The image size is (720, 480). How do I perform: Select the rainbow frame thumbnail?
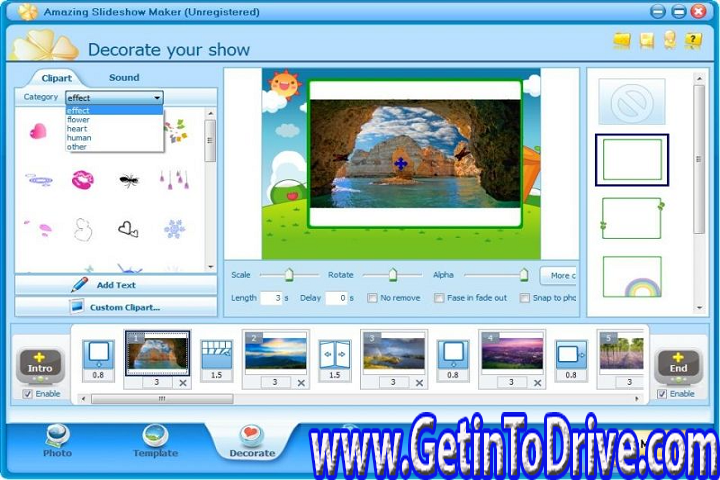(632, 277)
